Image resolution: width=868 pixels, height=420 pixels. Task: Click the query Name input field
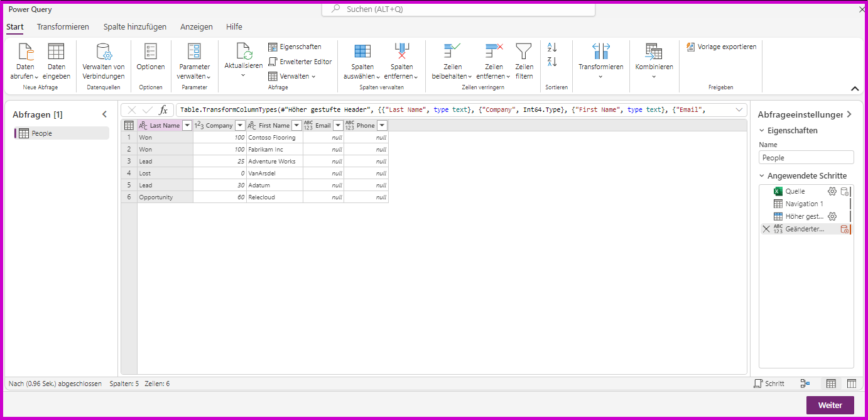(x=806, y=158)
